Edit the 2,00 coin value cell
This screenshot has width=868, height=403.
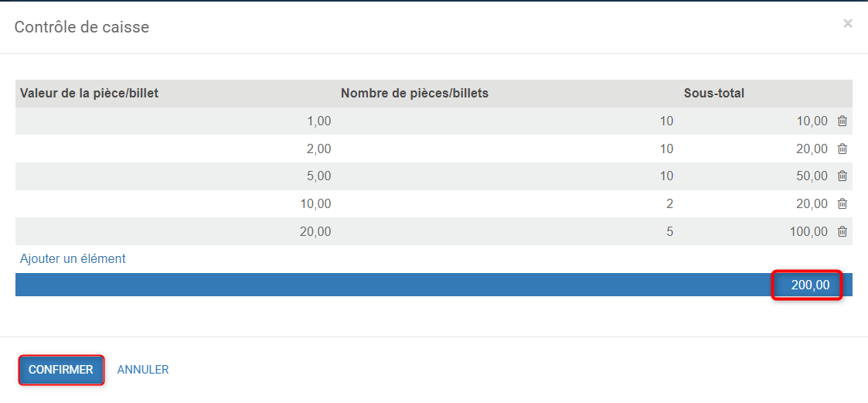[175, 149]
